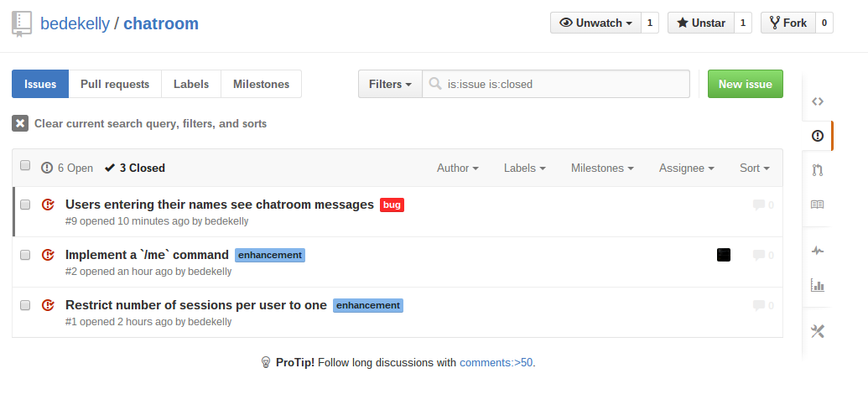Click the watchers count next to Unwatch
This screenshot has width=868, height=394.
[x=650, y=23]
